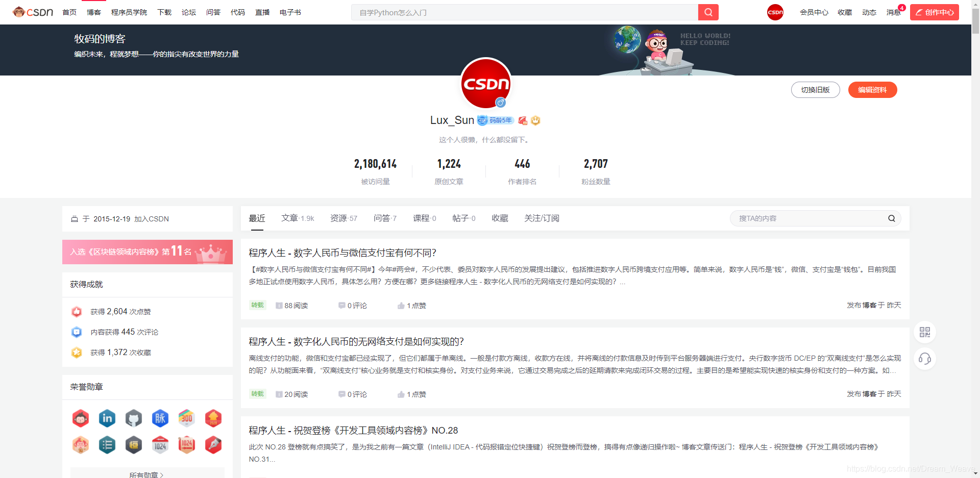The height and width of the screenshot is (478, 980).
Task: Open 消息 notifications in the top bar
Action: pyautogui.click(x=894, y=12)
